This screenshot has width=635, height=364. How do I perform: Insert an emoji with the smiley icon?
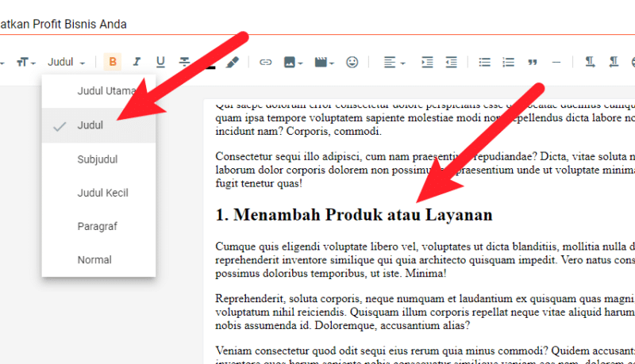point(352,62)
